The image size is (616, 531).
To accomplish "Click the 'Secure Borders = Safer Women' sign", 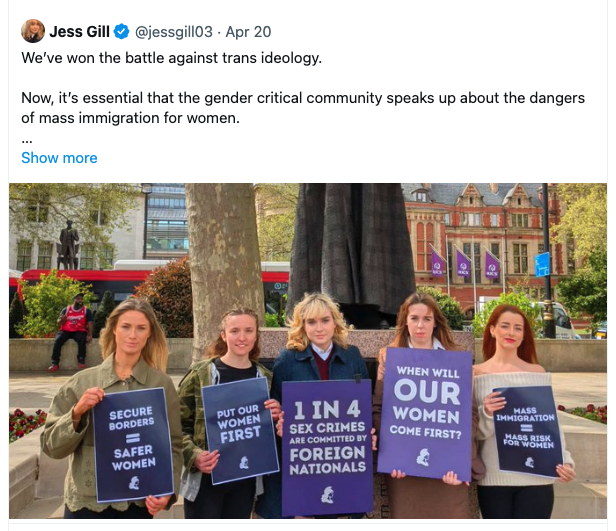I will coord(133,445).
